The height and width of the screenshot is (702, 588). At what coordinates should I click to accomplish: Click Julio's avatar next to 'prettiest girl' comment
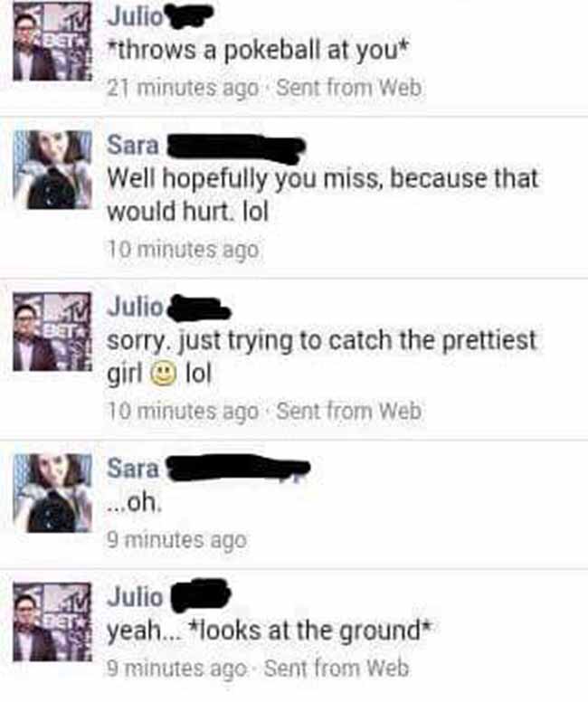tap(52, 331)
